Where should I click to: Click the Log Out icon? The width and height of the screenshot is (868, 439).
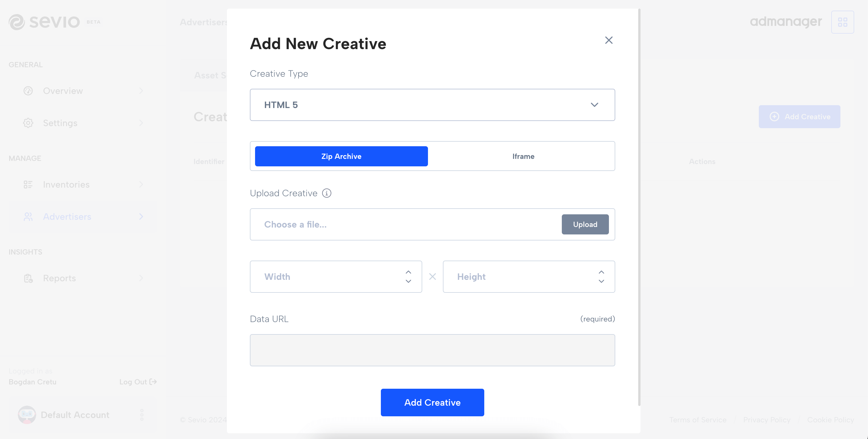coord(153,382)
